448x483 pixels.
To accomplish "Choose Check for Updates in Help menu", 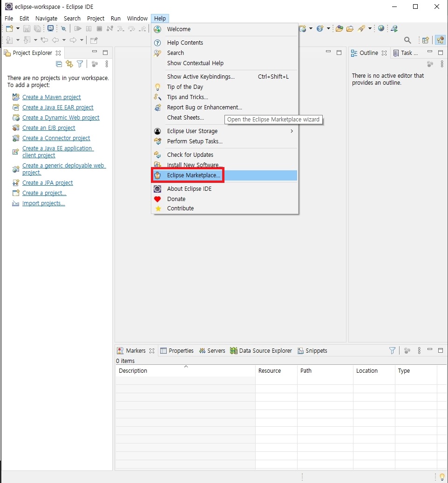I will click(225, 154).
